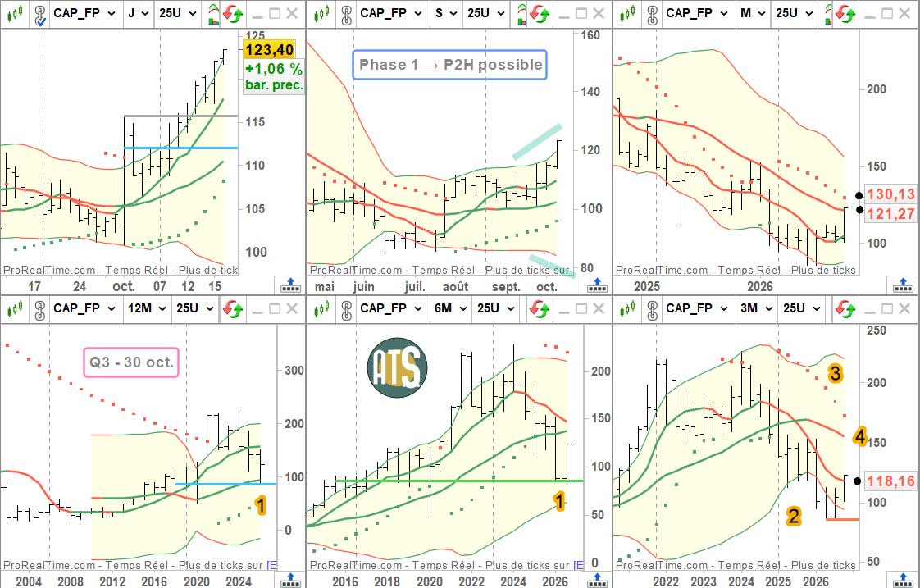The image size is (920, 588).
Task: Open 3M timeframe dropdown
Action: [756, 308]
